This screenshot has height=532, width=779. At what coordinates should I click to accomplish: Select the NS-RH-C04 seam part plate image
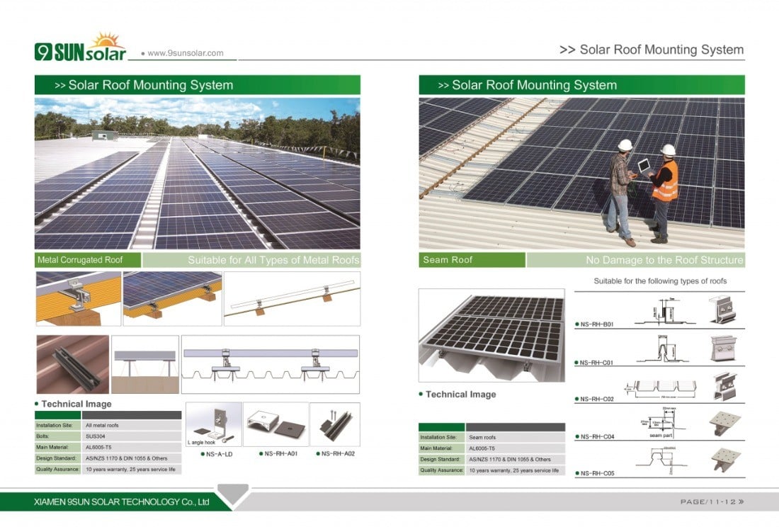click(x=724, y=424)
